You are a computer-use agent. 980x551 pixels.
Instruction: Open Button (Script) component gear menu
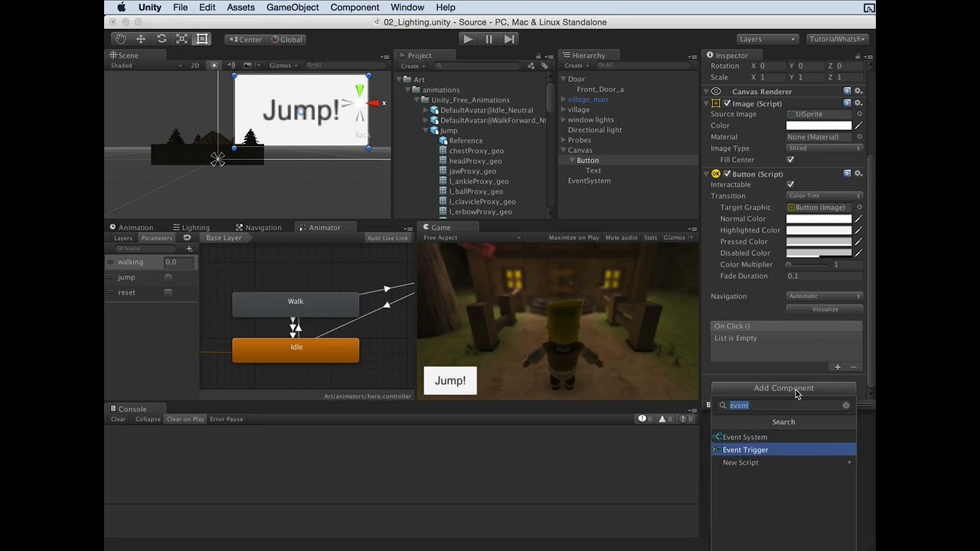tap(858, 174)
